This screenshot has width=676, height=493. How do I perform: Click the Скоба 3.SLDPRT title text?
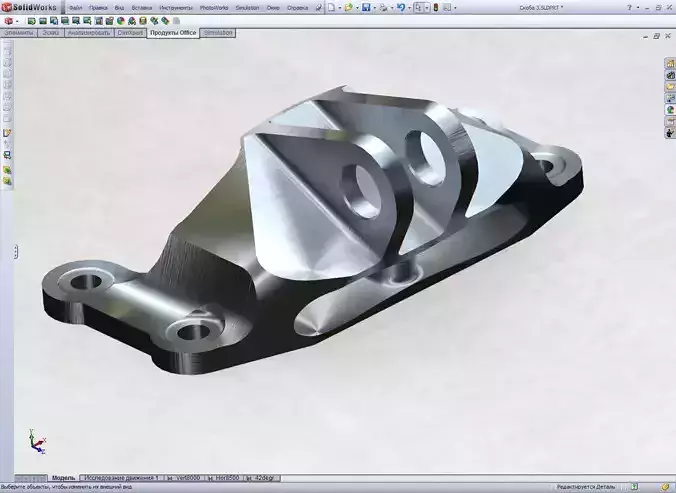pyautogui.click(x=541, y=8)
